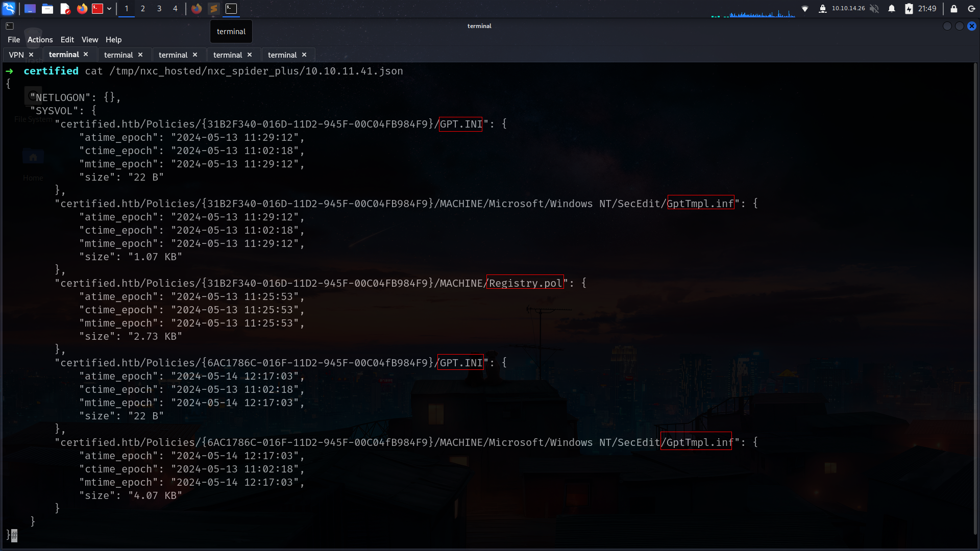Lock the screen with padlock icon
Image resolution: width=980 pixels, height=551 pixels.
953,9
